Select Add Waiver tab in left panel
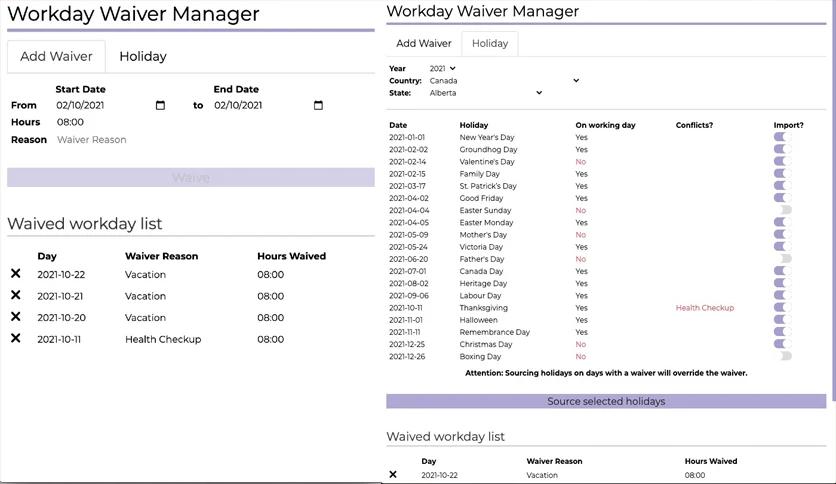The width and height of the screenshot is (836, 484). [x=56, y=57]
